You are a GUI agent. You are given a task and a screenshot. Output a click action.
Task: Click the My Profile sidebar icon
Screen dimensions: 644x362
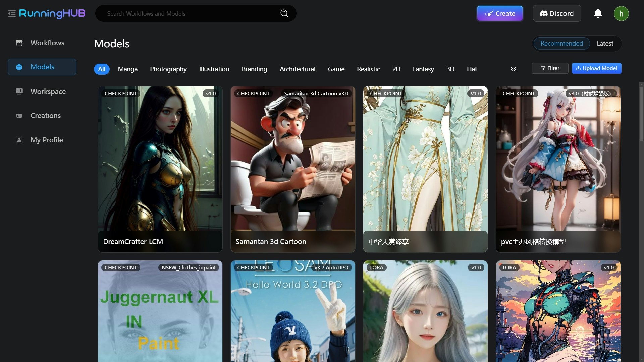(x=19, y=140)
